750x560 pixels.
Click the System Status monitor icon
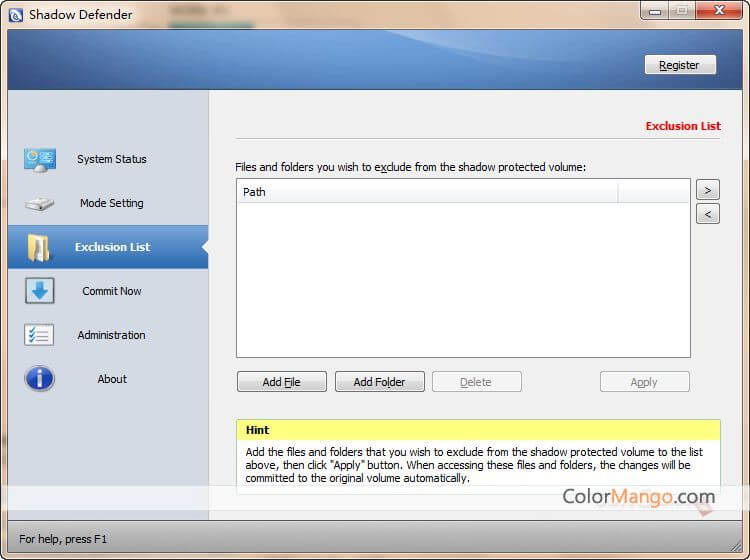click(x=40, y=160)
